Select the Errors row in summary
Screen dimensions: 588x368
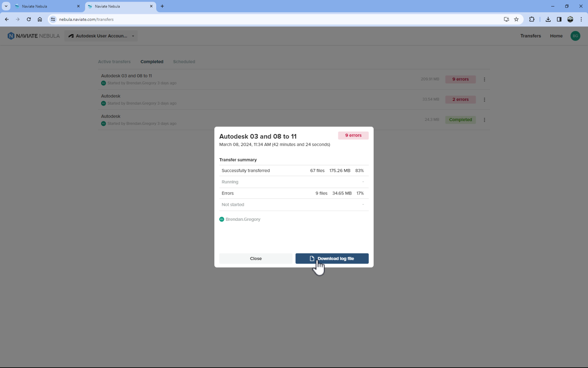pos(294,193)
